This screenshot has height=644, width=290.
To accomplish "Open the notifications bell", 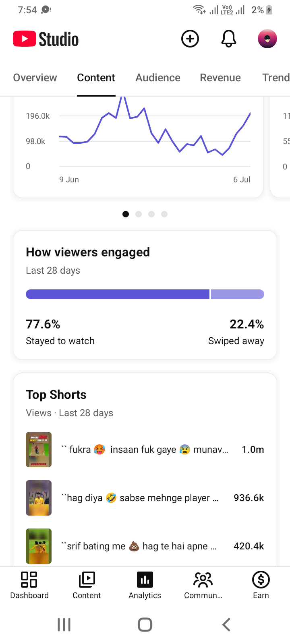I will pos(229,39).
